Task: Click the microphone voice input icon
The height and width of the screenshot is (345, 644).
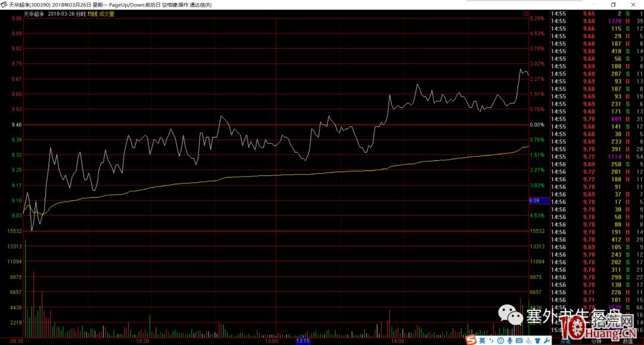Action: (510, 340)
